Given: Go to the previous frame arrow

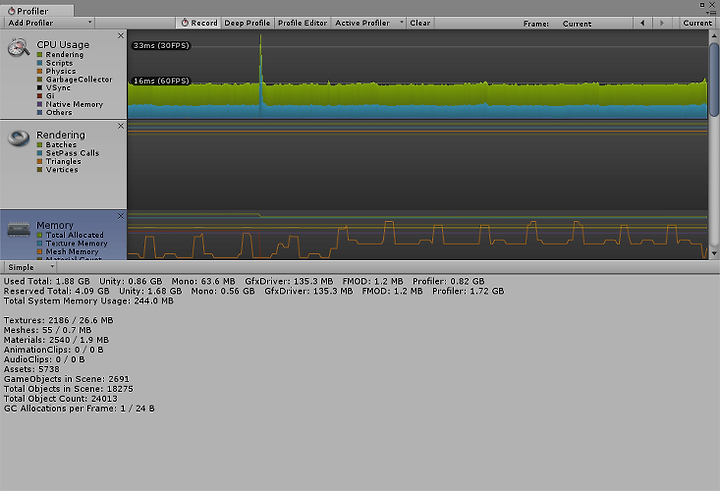Looking at the screenshot, I should [x=642, y=23].
